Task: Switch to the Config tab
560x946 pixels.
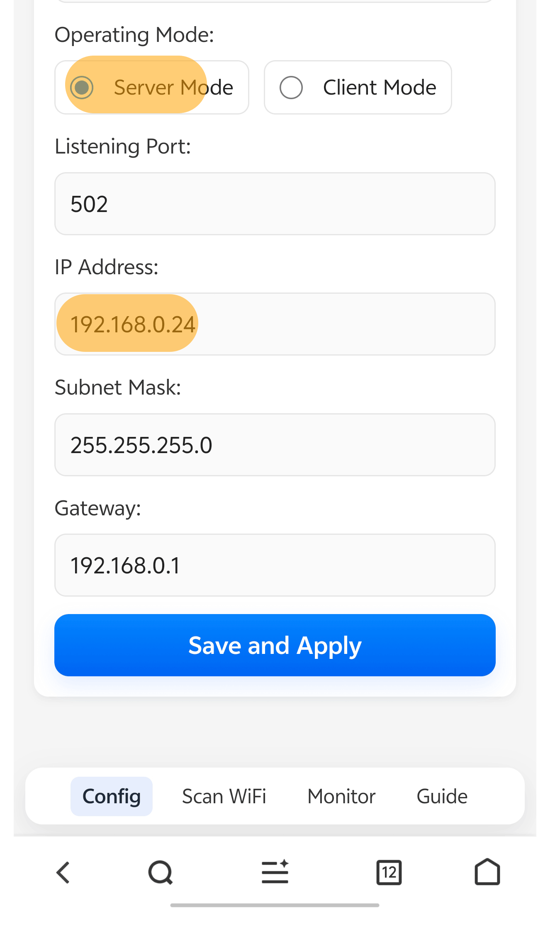Action: pos(112,796)
